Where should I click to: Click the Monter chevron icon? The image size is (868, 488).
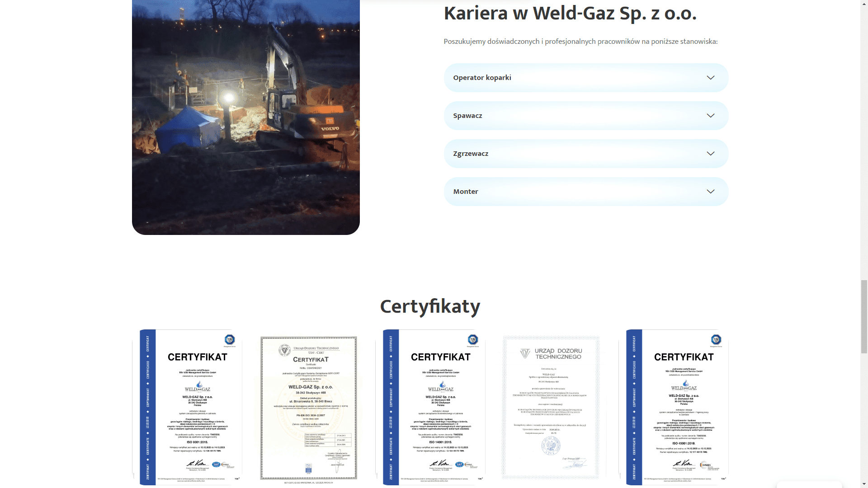710,192
